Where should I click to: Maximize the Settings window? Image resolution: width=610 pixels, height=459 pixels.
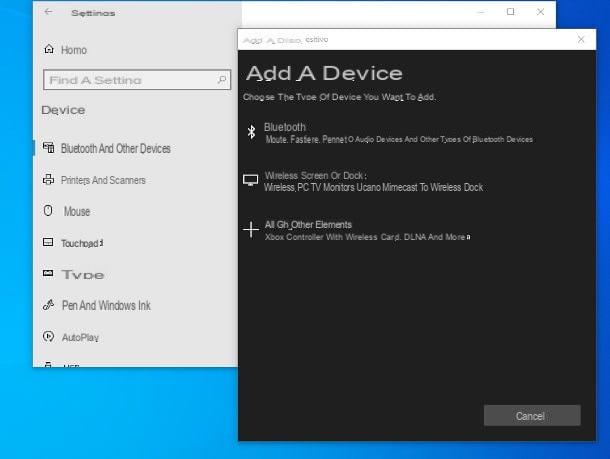coord(510,12)
